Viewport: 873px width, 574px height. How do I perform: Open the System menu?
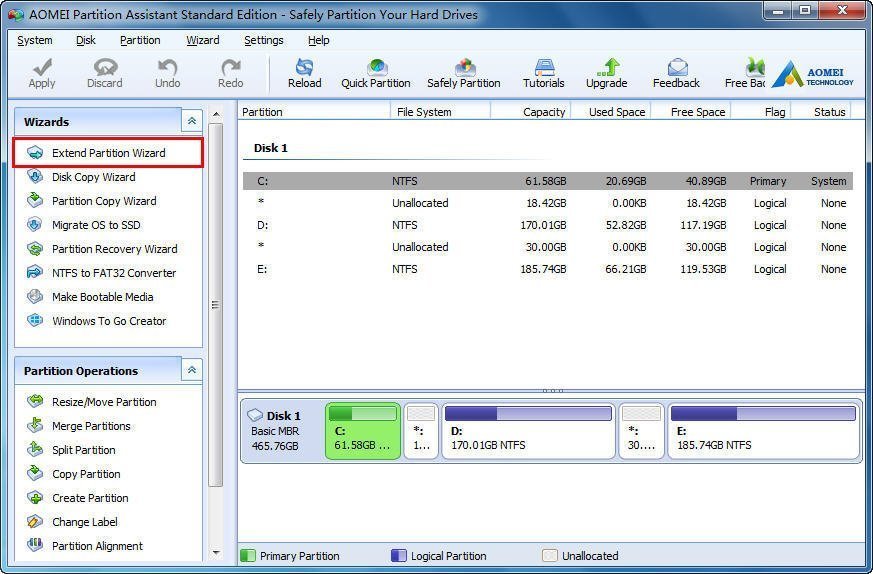[35, 40]
